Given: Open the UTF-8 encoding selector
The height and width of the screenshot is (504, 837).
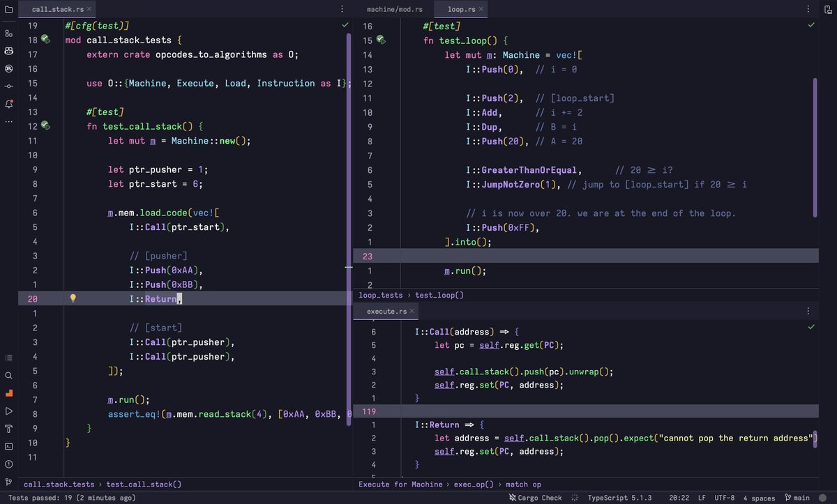Looking at the screenshot, I should [724, 498].
